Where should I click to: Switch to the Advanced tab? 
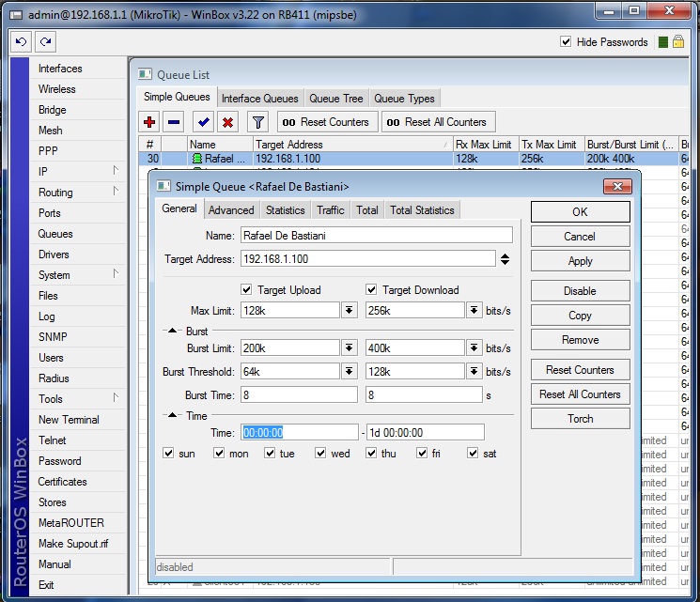click(x=231, y=210)
